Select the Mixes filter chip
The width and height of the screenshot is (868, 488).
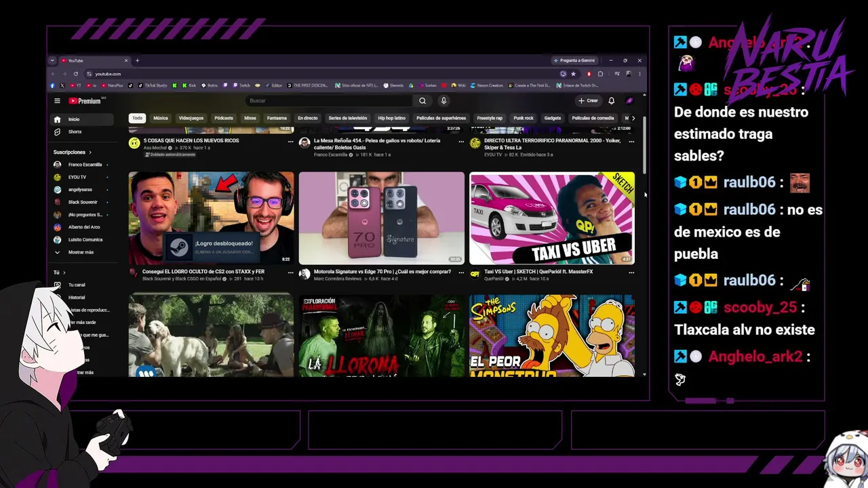250,118
